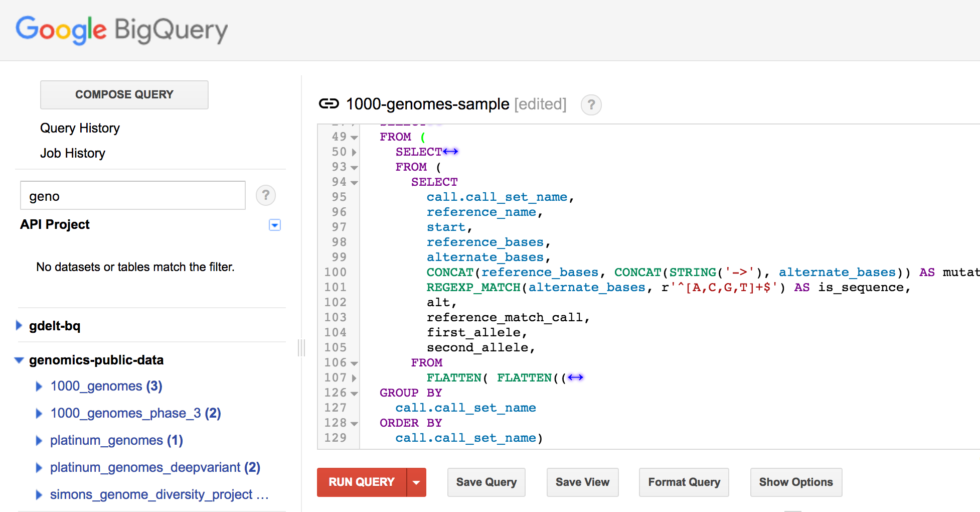
Task: Collapse code fold at line 49
Action: pos(354,138)
